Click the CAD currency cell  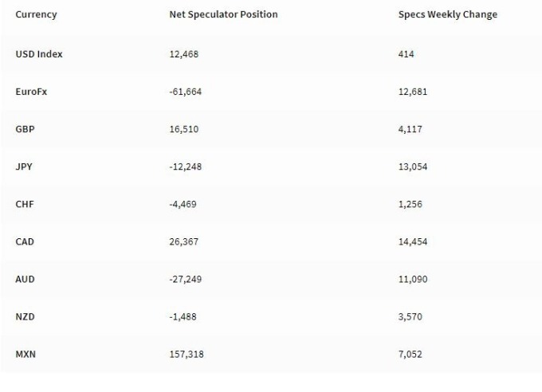point(25,241)
